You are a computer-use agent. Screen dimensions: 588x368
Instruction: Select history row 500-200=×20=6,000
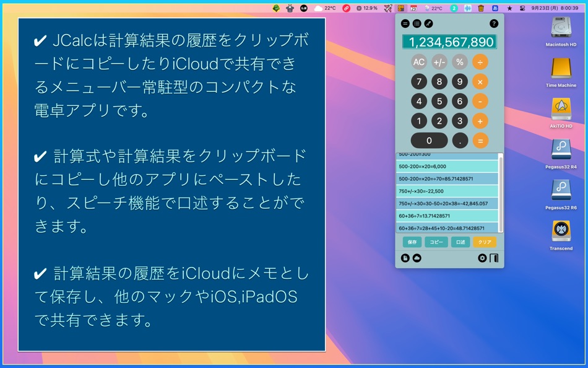pyautogui.click(x=447, y=167)
